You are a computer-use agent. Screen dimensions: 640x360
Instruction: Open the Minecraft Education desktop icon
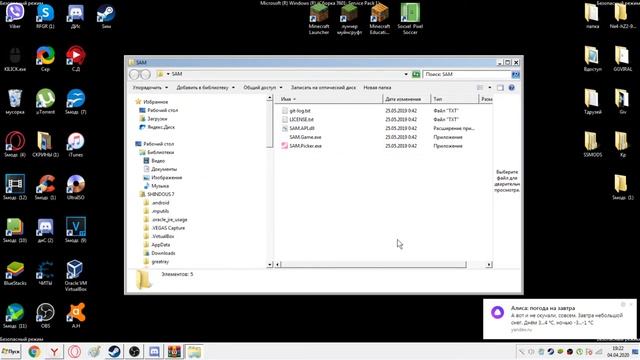coord(380,19)
